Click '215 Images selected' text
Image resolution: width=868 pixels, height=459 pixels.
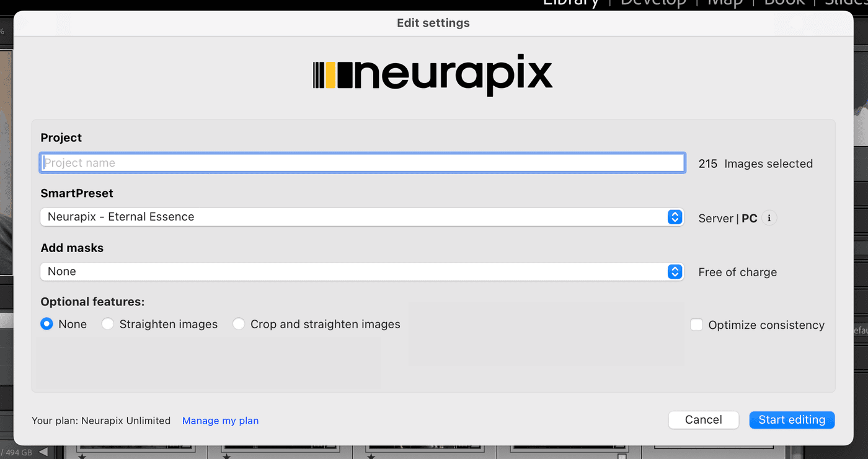(x=756, y=164)
